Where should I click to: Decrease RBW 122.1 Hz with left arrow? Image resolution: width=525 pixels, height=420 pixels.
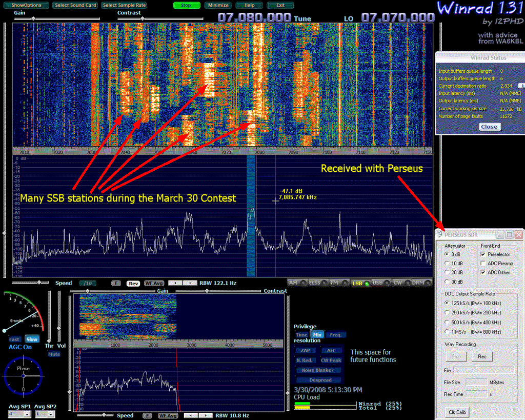175,283
